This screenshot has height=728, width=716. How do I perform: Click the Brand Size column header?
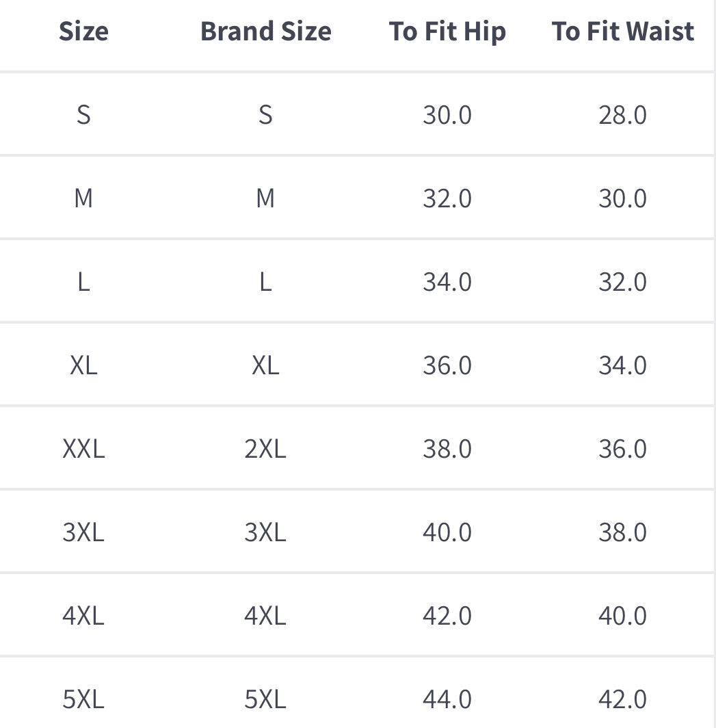(265, 31)
